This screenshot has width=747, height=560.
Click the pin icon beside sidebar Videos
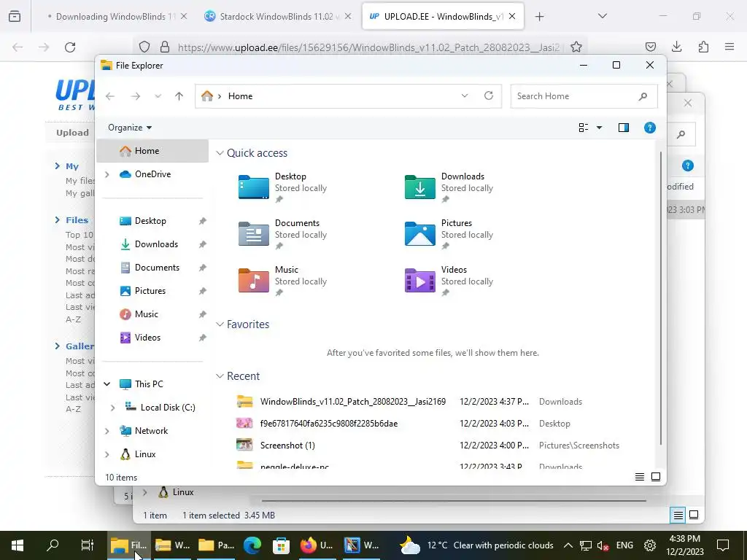(x=203, y=338)
